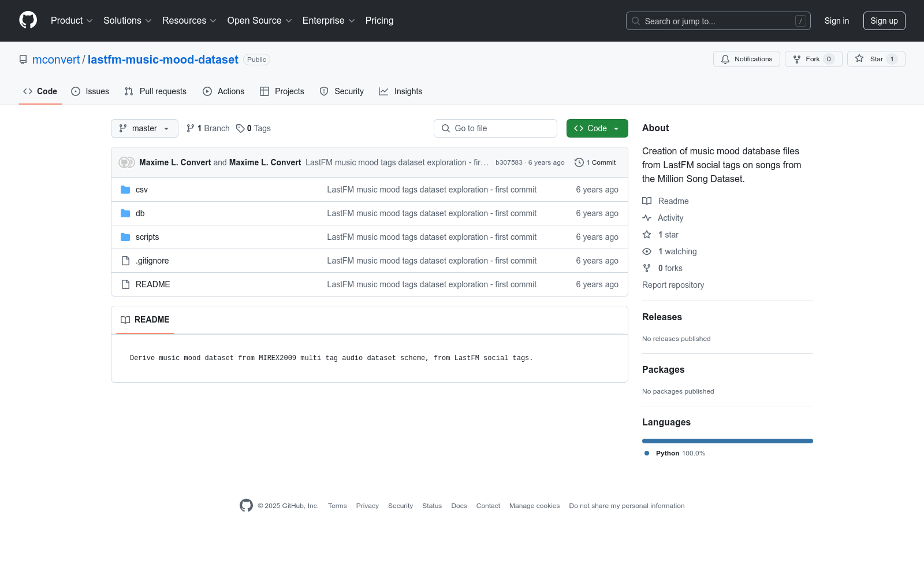
Task: Click the GitHub logo in header
Action: coord(28,20)
